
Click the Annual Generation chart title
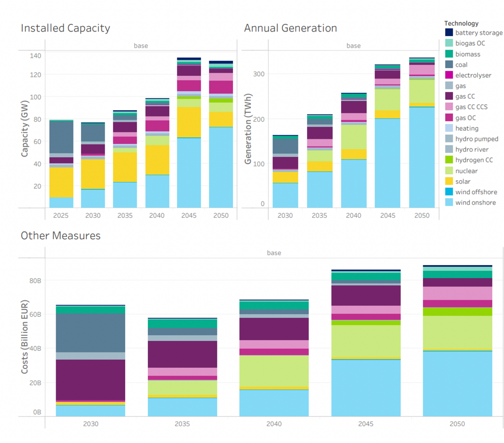point(291,28)
